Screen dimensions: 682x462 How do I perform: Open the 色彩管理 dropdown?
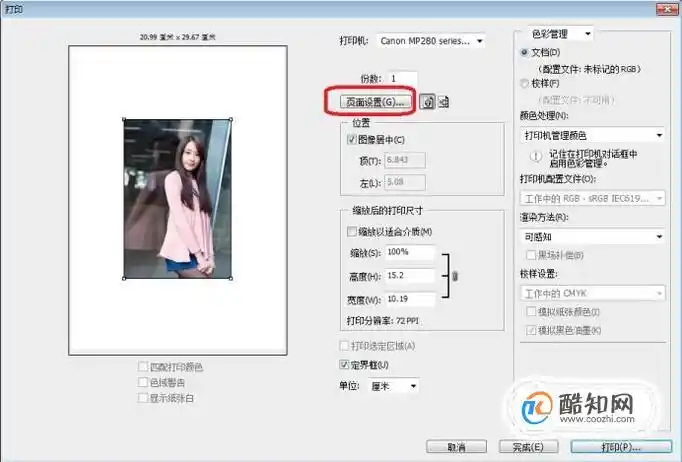pyautogui.click(x=561, y=34)
